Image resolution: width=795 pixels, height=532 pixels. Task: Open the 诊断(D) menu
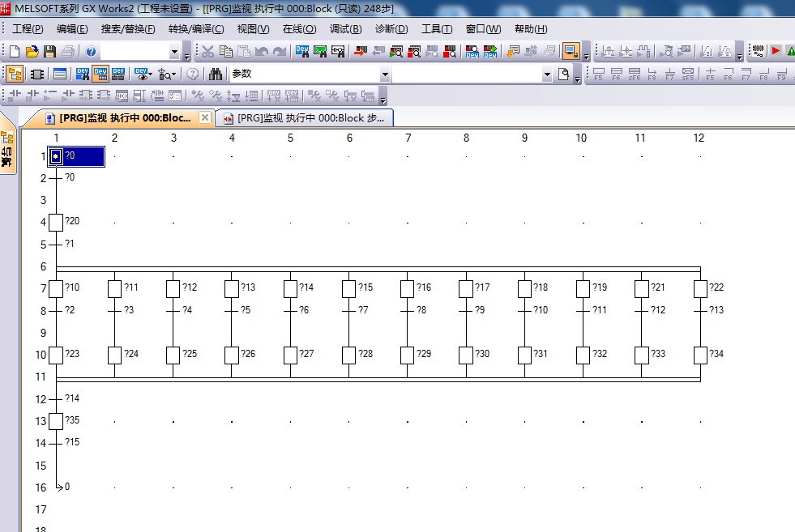391,29
